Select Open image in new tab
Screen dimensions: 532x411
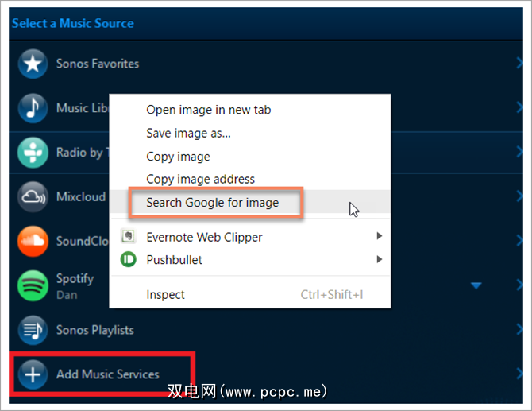pyautogui.click(x=208, y=110)
